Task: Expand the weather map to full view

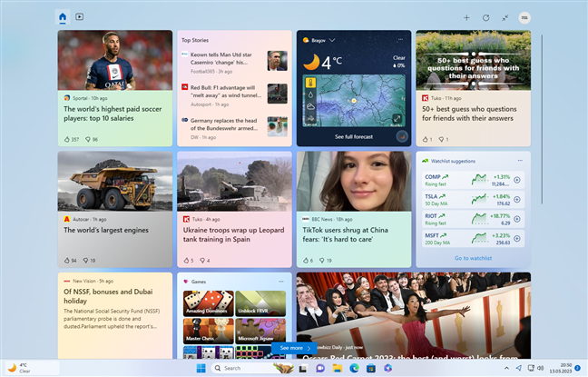Action: point(397,119)
